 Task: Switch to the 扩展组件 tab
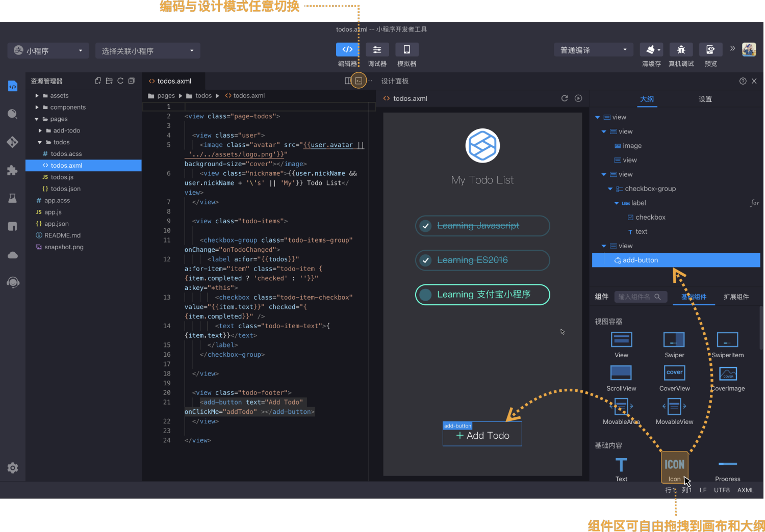pyautogui.click(x=736, y=297)
